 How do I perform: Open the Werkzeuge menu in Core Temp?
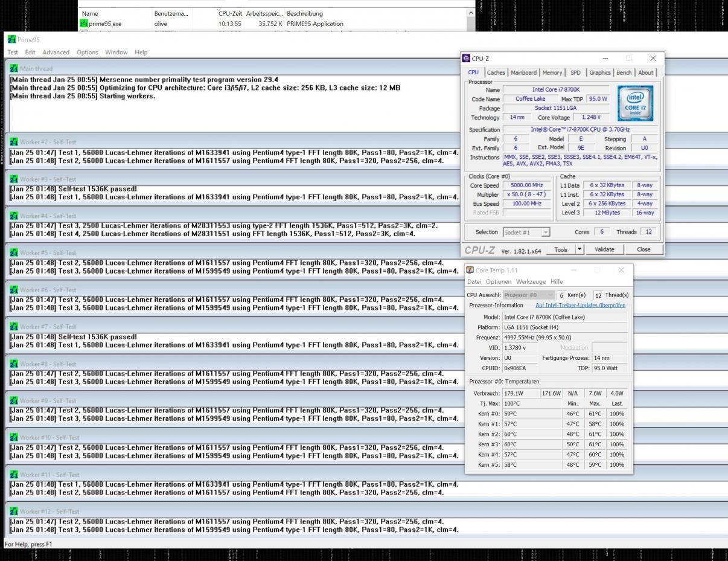click(x=531, y=281)
